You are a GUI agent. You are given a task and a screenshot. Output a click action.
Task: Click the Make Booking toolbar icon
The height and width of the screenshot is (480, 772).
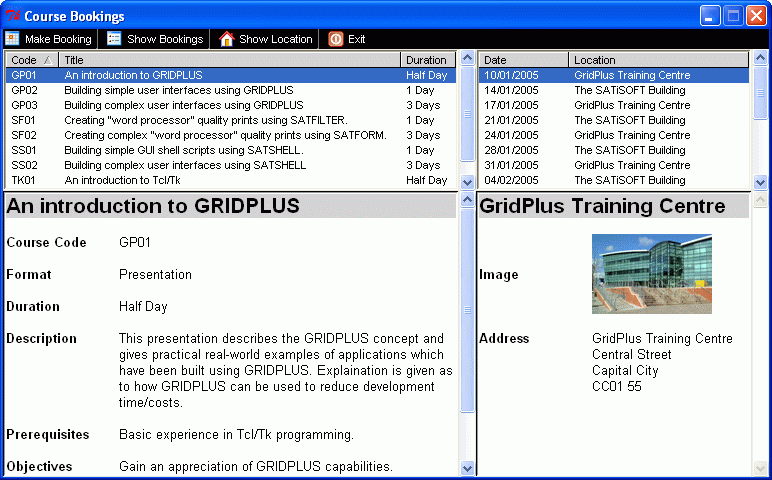13,39
